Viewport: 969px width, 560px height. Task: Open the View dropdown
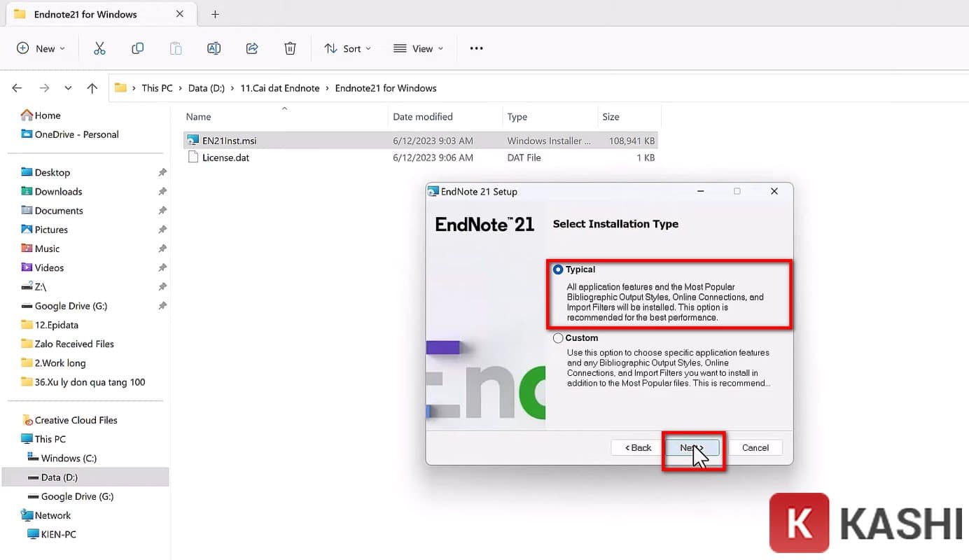419,48
